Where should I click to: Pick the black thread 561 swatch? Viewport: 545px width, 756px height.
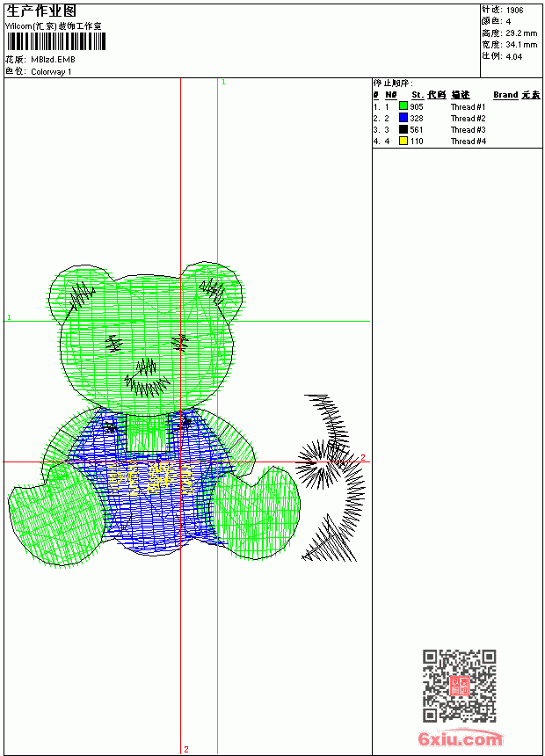coord(403,129)
